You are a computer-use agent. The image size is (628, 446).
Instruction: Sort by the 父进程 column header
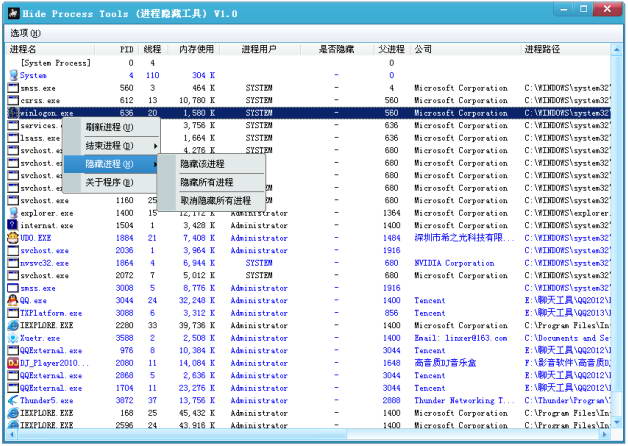pos(391,49)
